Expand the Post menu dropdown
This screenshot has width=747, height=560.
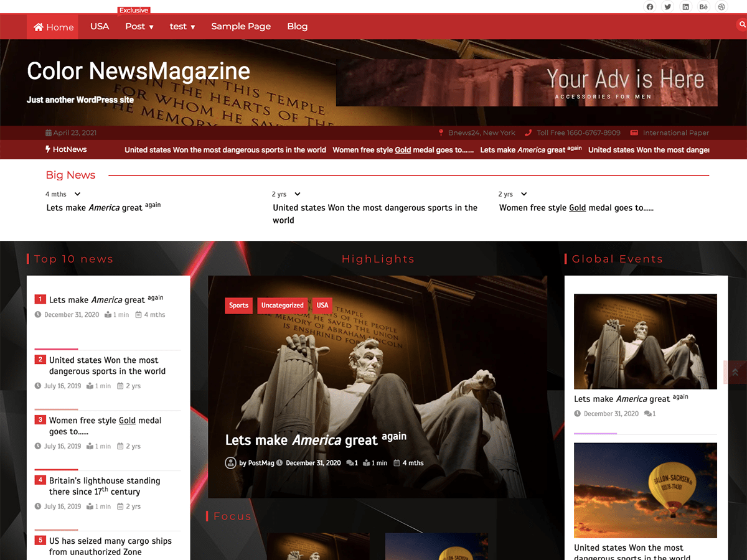pos(139,27)
